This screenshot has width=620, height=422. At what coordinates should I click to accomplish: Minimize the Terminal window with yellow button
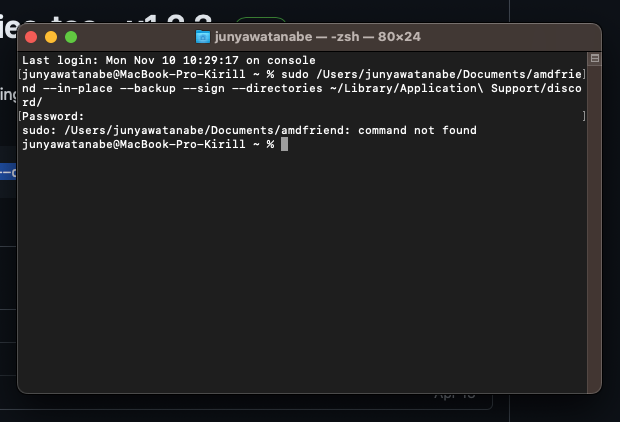51,37
